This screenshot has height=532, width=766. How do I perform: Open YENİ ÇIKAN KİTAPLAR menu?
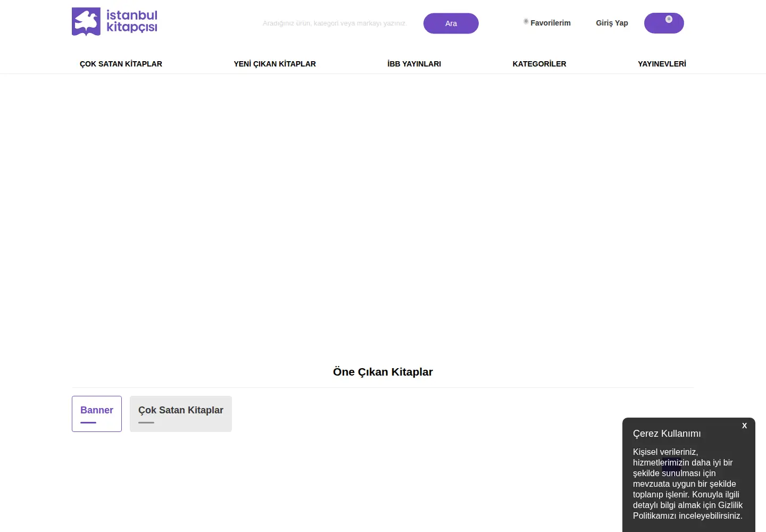click(274, 64)
